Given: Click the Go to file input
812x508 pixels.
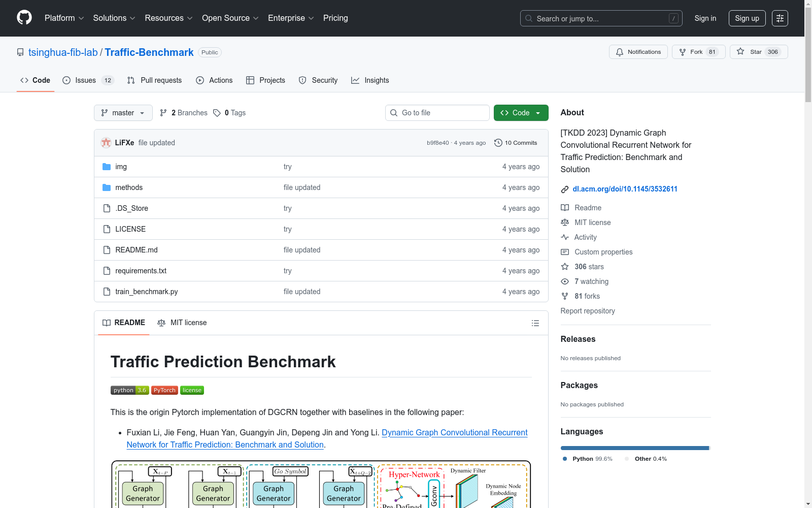Looking at the screenshot, I should (x=437, y=113).
